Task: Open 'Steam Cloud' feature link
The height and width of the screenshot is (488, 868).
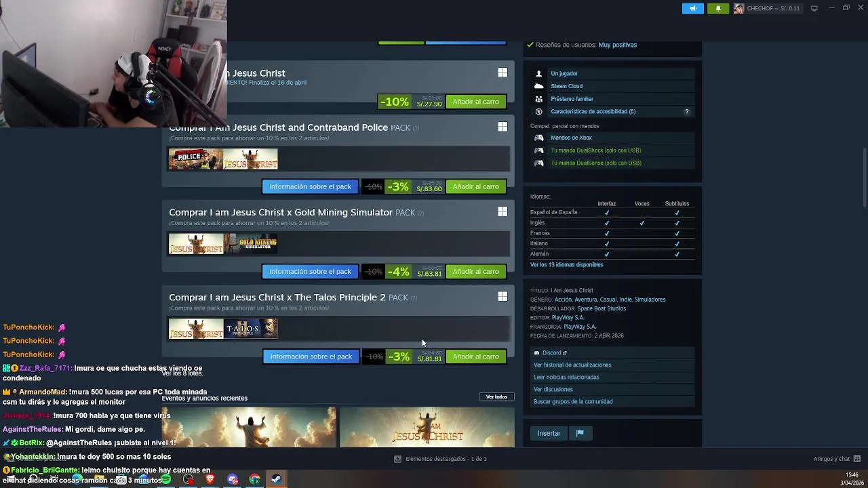Action: (x=566, y=86)
